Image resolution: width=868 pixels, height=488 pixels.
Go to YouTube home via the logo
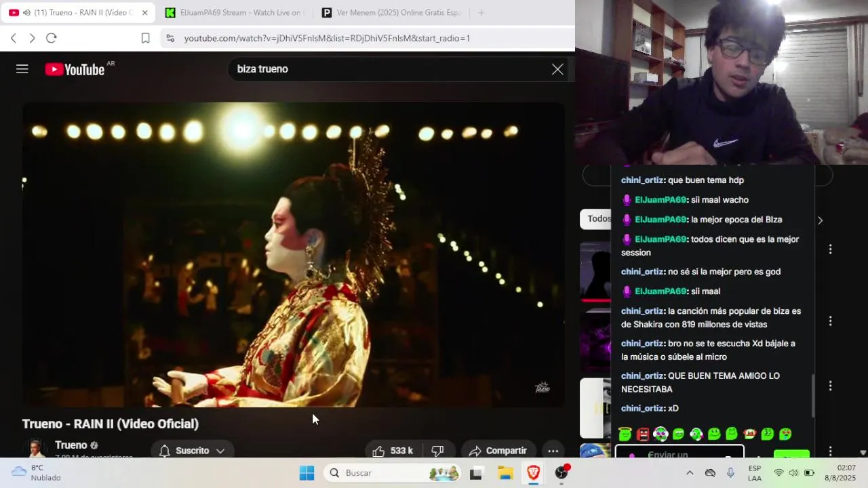pos(75,69)
